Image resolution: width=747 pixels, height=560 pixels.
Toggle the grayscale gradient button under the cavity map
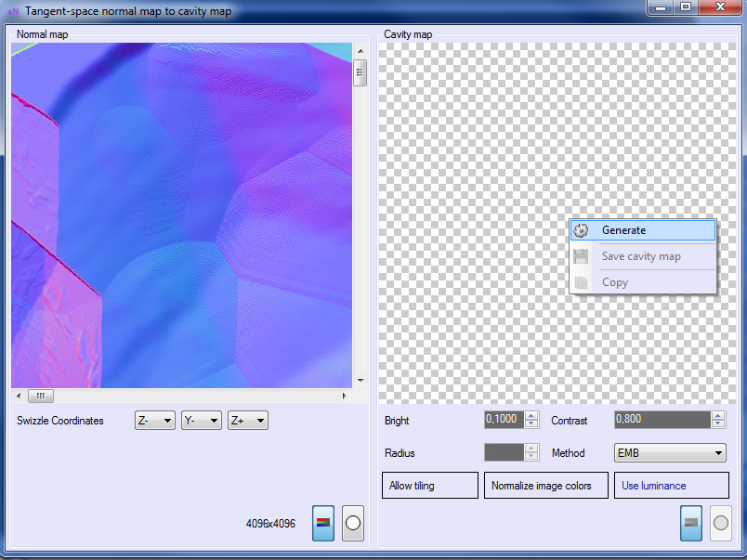point(691,523)
